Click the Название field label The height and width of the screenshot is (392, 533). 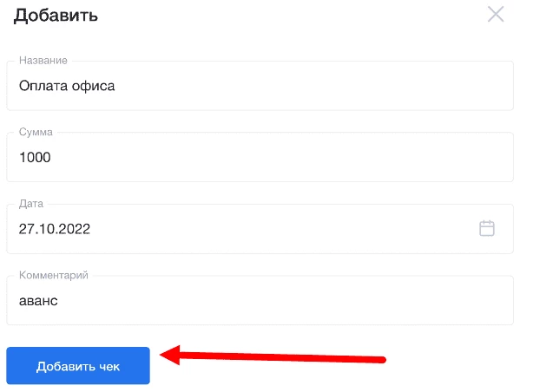point(43,61)
